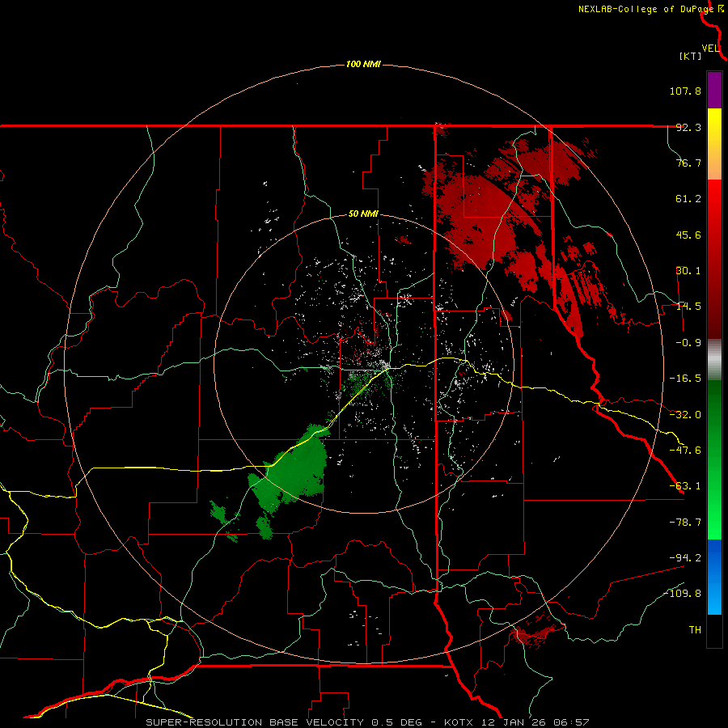The width and height of the screenshot is (728, 728).
Task: Pick the gray near-zero segment of color bar
Action: tap(714, 360)
